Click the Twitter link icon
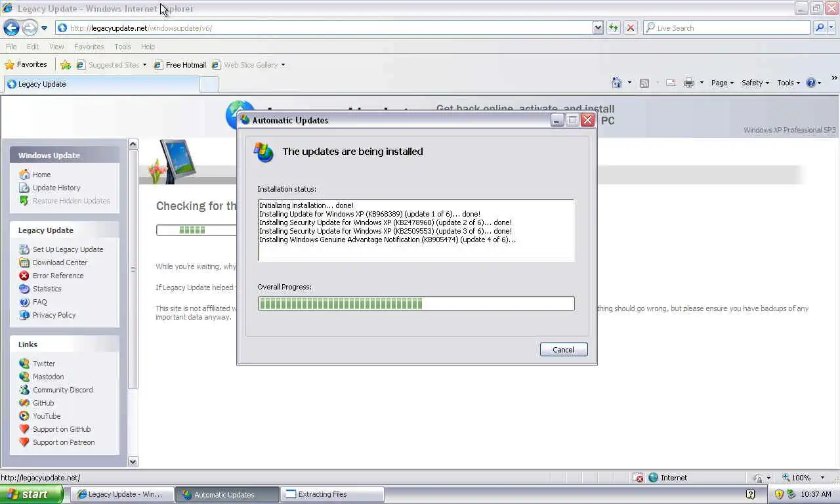 [x=24, y=364]
